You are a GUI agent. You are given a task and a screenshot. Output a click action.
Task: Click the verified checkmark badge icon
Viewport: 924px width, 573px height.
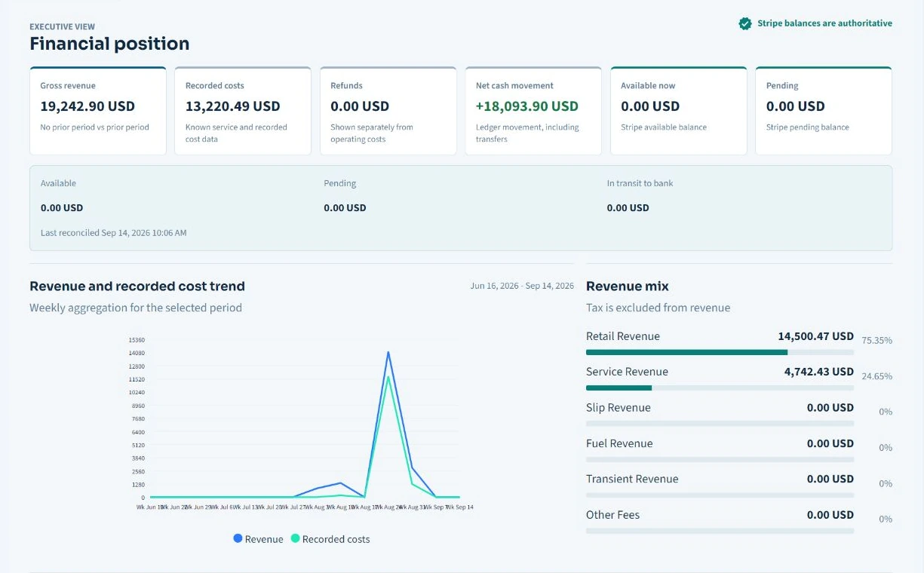[745, 23]
